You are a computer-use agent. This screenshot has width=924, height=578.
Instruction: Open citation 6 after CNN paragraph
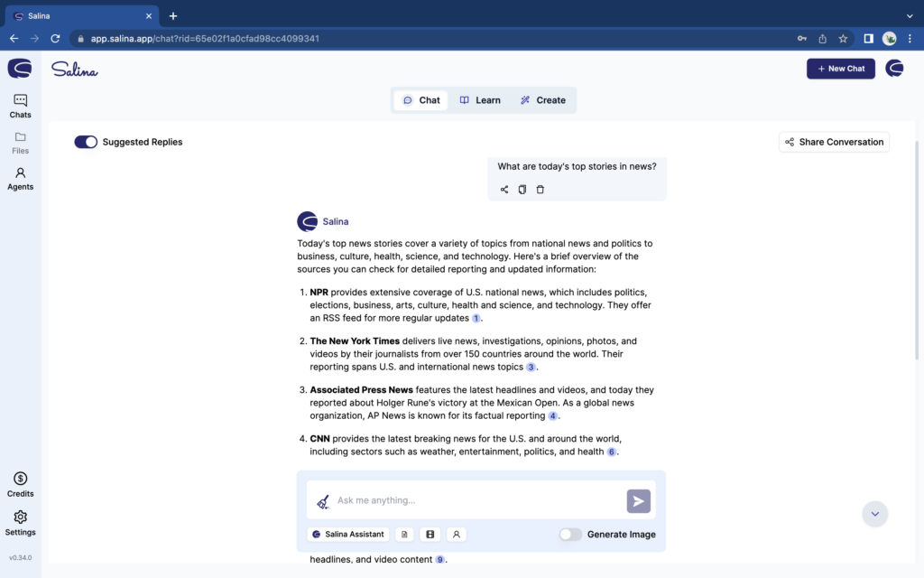(611, 452)
